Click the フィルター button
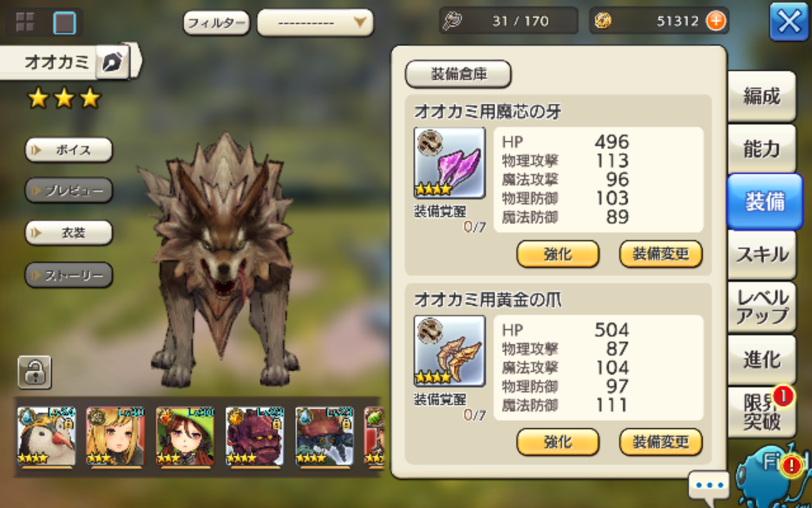 [x=217, y=23]
